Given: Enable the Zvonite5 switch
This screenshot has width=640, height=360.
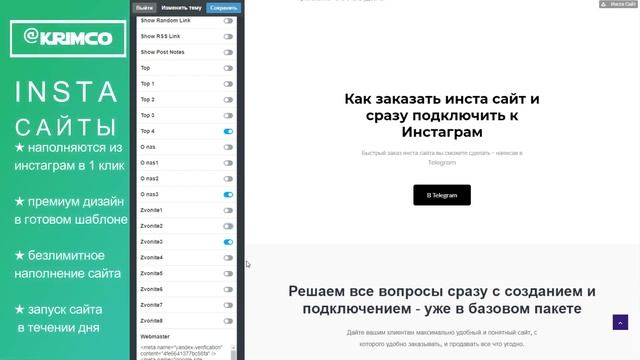Looking at the screenshot, I should coord(228,274).
